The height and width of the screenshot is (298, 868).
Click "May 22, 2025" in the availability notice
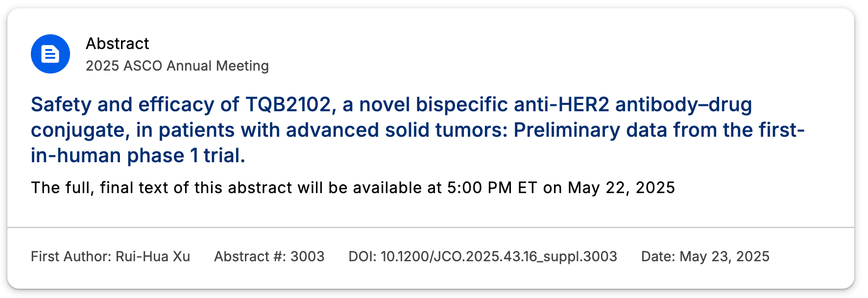tap(622, 188)
